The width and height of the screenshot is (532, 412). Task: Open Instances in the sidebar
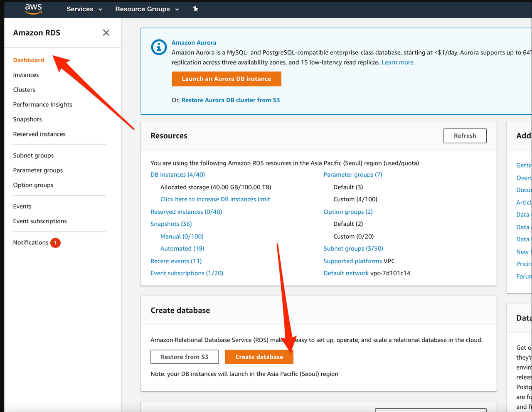coord(26,75)
